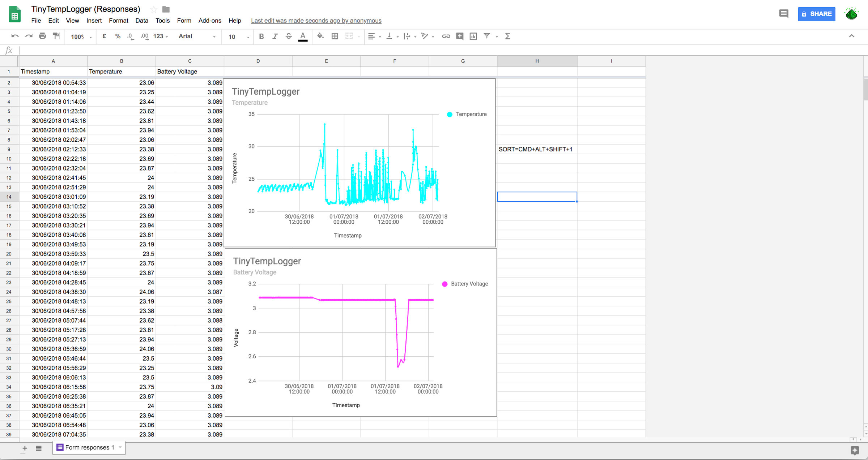
Task: Click the SORT=CMD+ALT+SHIFT+1 cell
Action: (x=537, y=149)
